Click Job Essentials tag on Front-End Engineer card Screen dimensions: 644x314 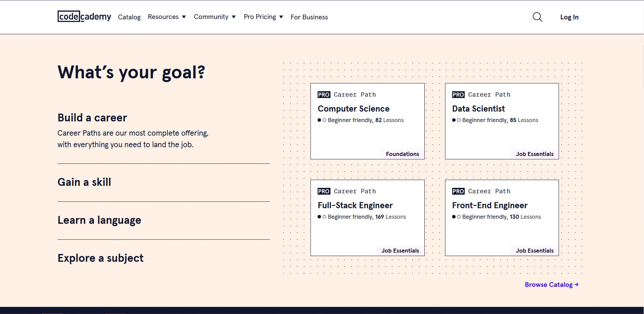click(x=535, y=251)
